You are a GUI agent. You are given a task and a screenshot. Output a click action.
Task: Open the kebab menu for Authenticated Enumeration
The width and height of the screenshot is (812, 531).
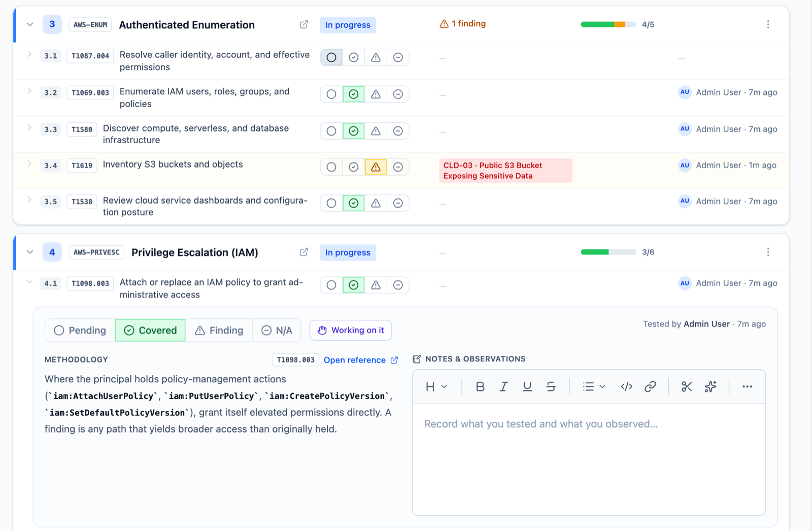pyautogui.click(x=768, y=24)
